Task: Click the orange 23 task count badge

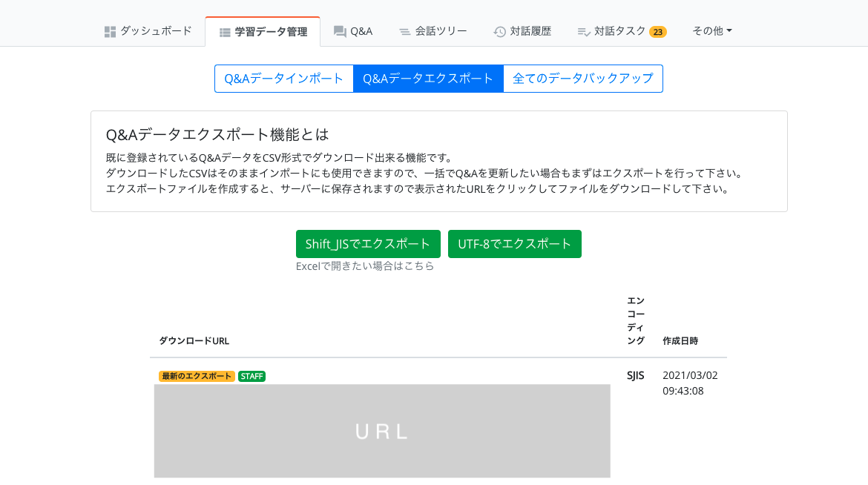Action: (657, 32)
